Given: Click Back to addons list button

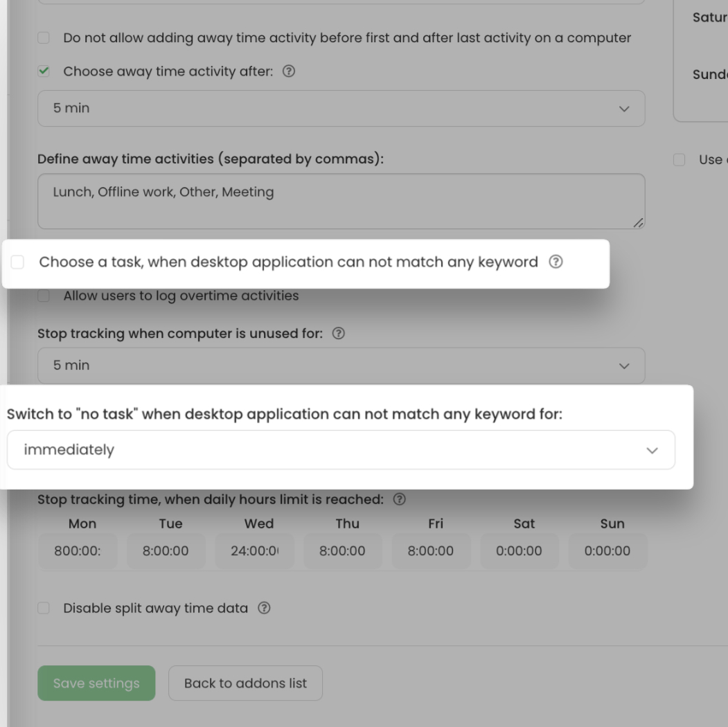Looking at the screenshot, I should pyautogui.click(x=245, y=683).
